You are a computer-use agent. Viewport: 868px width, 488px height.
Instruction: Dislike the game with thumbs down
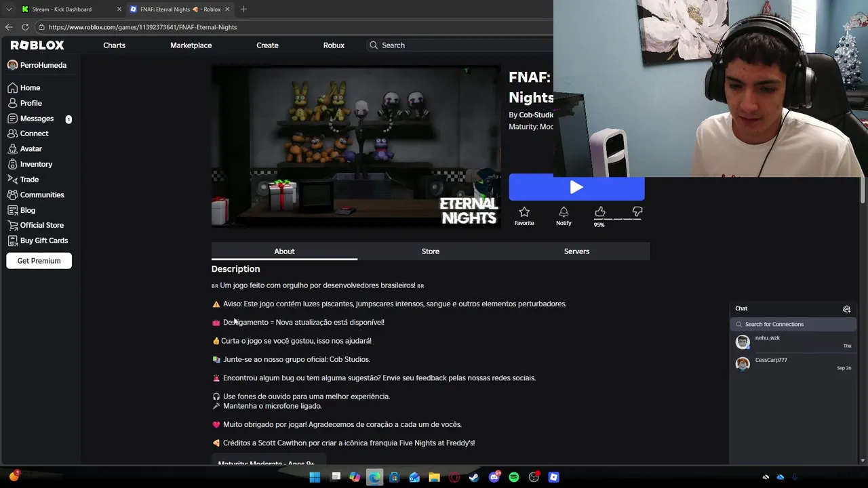tap(637, 212)
